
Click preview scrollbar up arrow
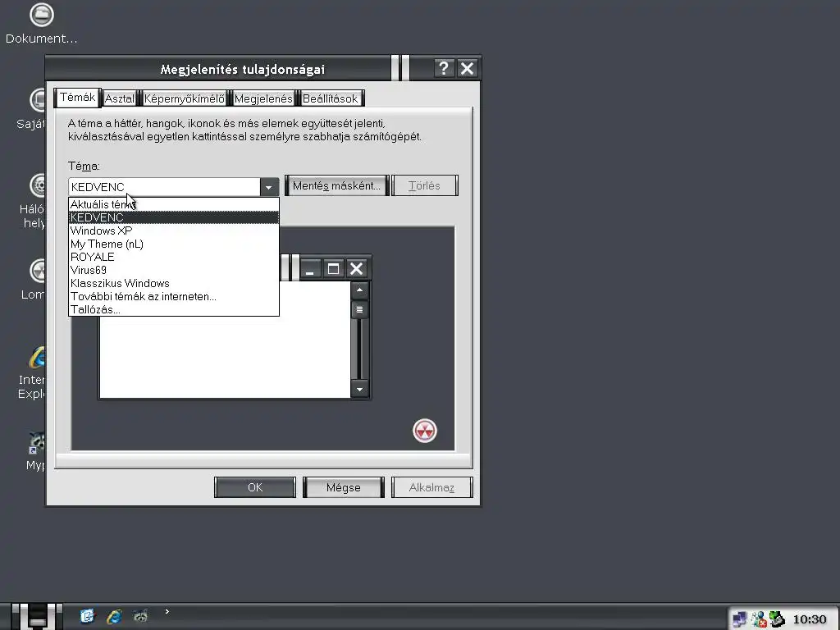(x=359, y=290)
